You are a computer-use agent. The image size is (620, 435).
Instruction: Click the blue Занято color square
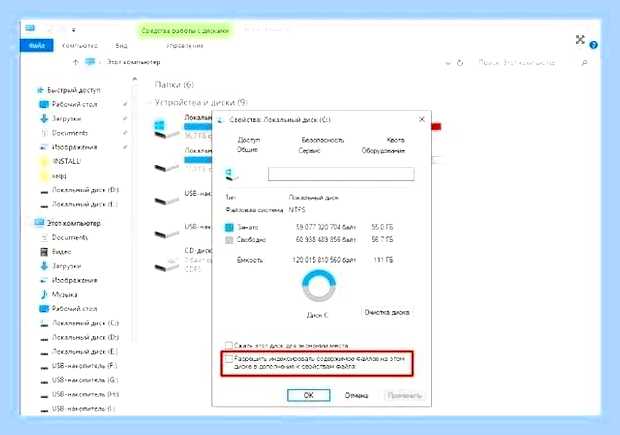pos(229,227)
